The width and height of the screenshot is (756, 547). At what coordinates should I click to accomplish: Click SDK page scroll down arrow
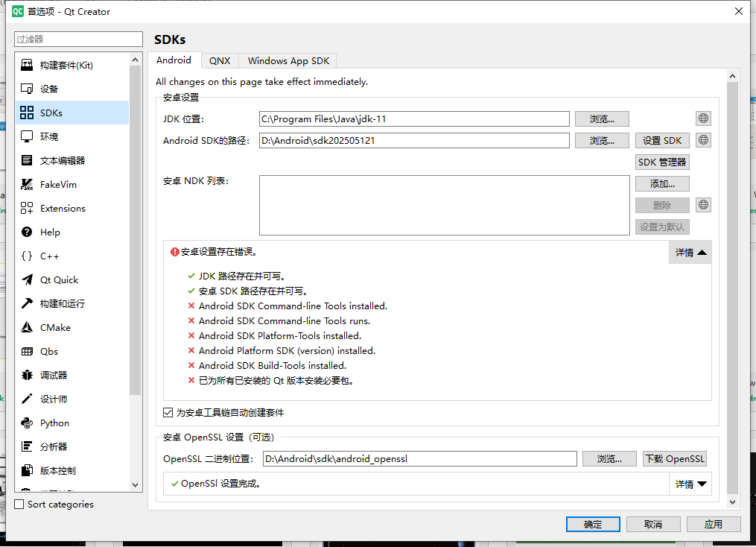tap(732, 502)
